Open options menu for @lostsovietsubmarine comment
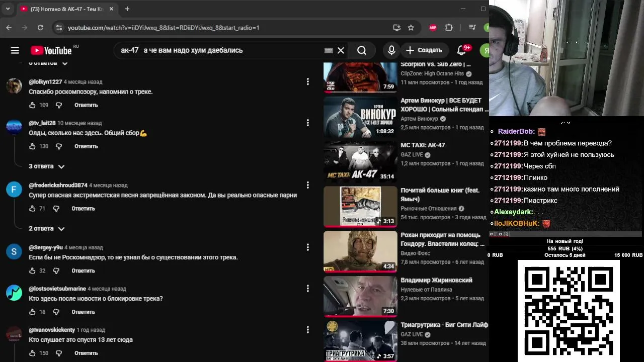Image resolution: width=644 pixels, height=362 pixels. [308, 289]
